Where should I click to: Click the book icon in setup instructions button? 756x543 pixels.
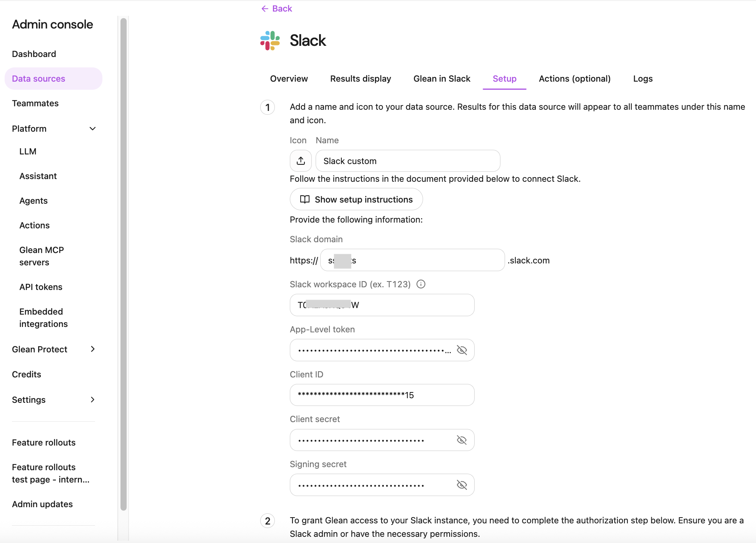(x=304, y=199)
